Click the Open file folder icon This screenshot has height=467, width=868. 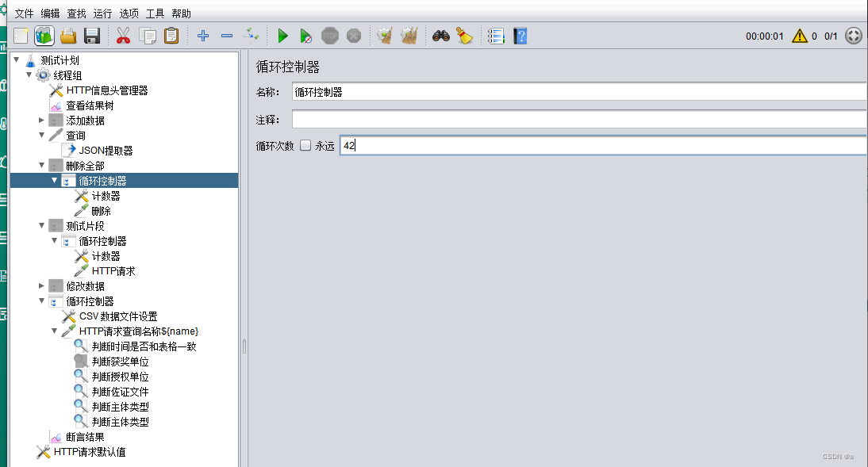[x=68, y=36]
